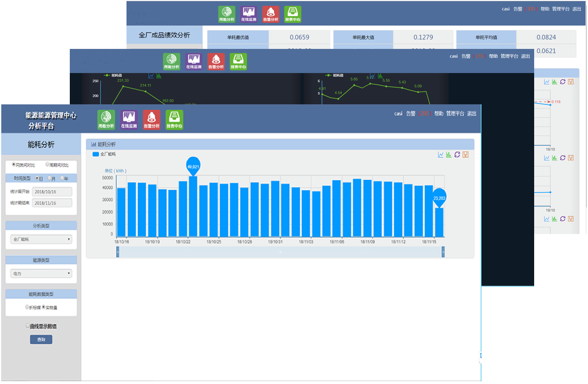Choose 月 as time type
588x384 pixels.
click(x=50, y=179)
